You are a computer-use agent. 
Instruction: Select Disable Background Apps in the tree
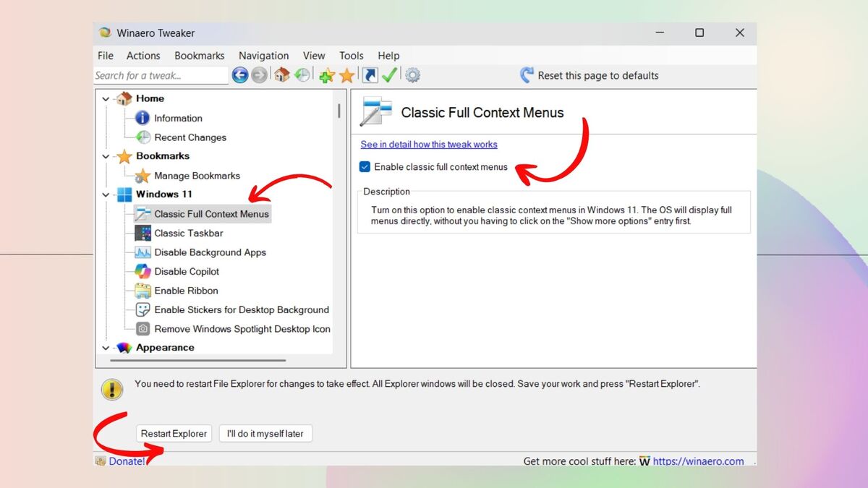click(210, 252)
